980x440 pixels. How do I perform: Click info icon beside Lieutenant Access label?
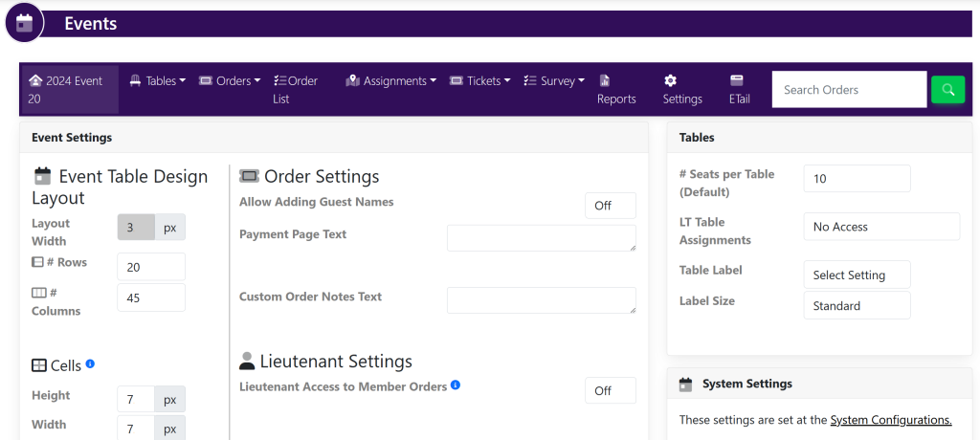coord(456,385)
